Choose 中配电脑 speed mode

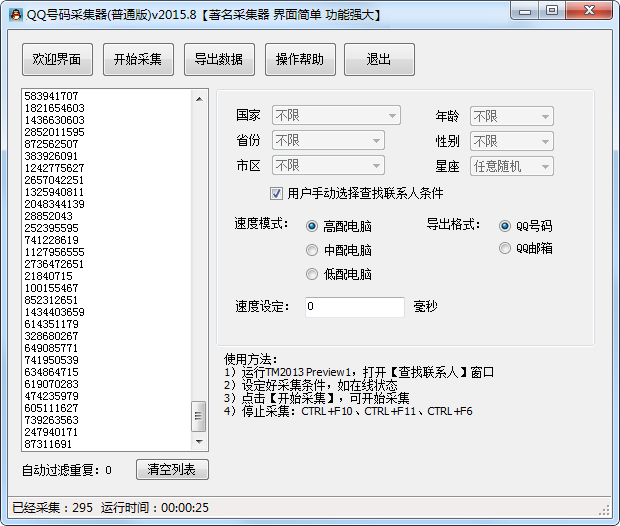point(312,250)
